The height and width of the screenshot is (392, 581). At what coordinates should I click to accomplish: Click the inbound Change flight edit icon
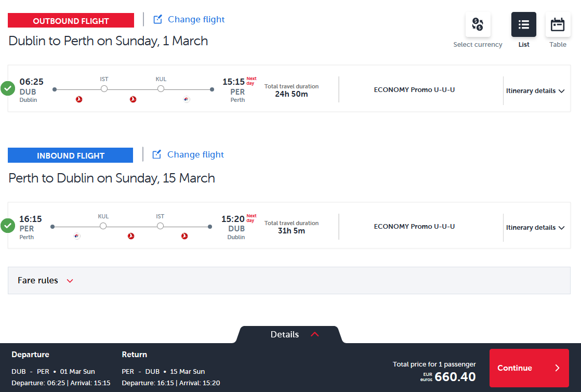157,155
